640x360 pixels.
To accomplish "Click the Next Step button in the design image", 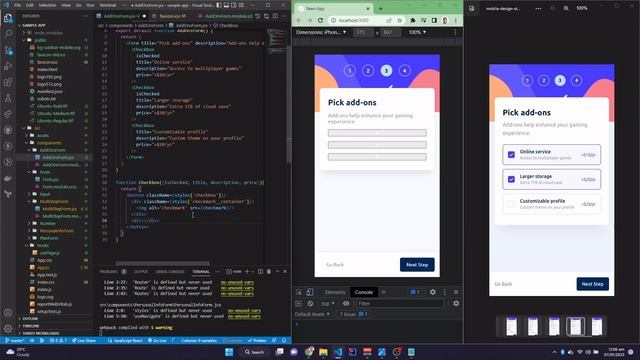I will point(592,284).
